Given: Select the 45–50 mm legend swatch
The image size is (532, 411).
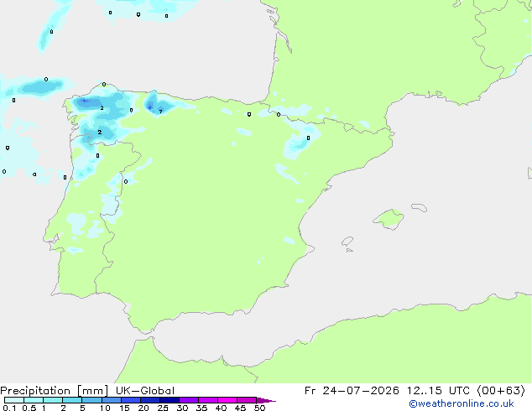Looking at the screenshot, I should coord(247,400).
